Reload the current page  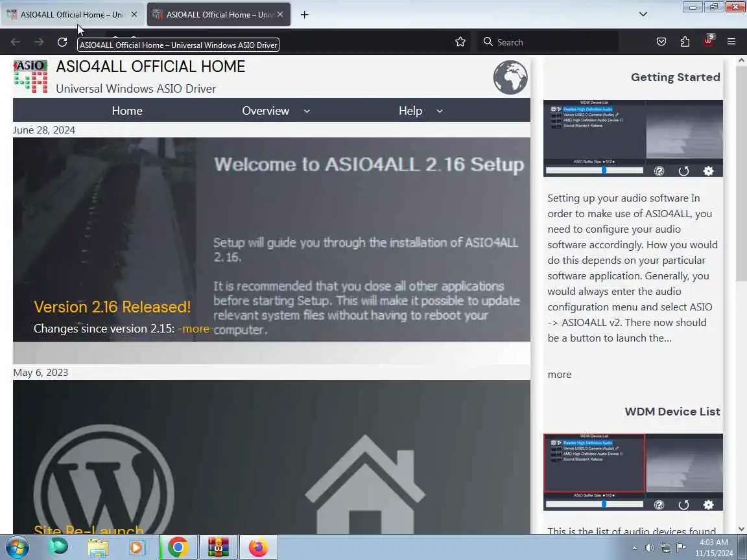tap(62, 42)
